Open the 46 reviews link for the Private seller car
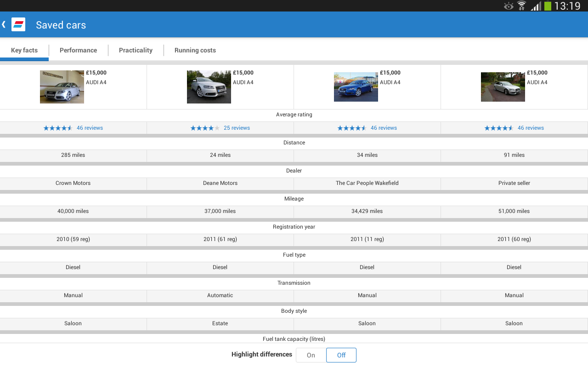Screen dimensions: 588x368 click(x=531, y=128)
